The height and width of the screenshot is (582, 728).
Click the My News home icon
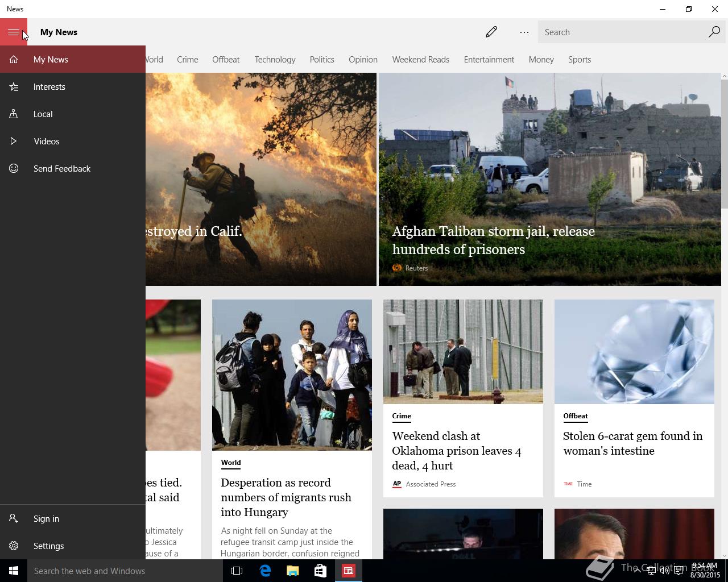(x=14, y=59)
